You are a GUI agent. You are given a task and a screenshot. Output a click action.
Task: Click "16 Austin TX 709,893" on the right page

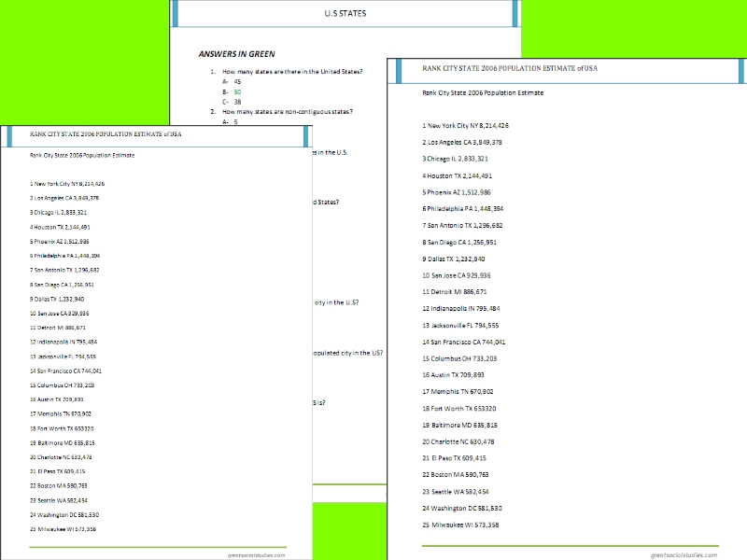point(453,375)
